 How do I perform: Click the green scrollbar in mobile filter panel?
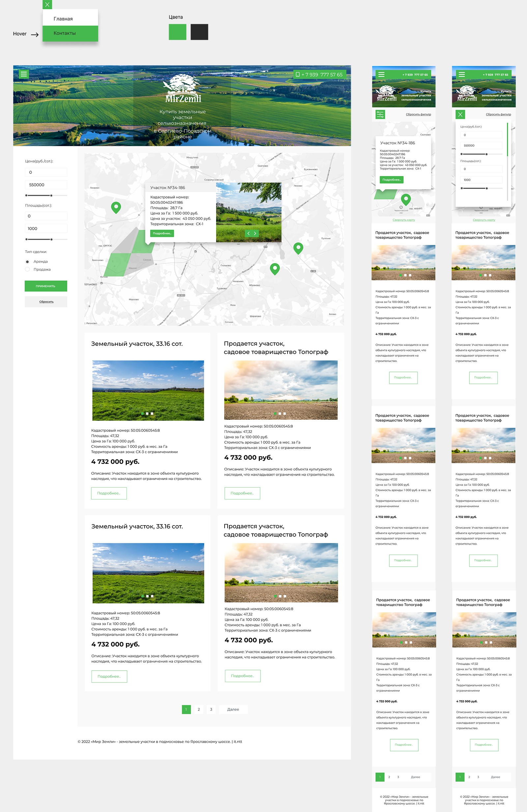pos(508,139)
